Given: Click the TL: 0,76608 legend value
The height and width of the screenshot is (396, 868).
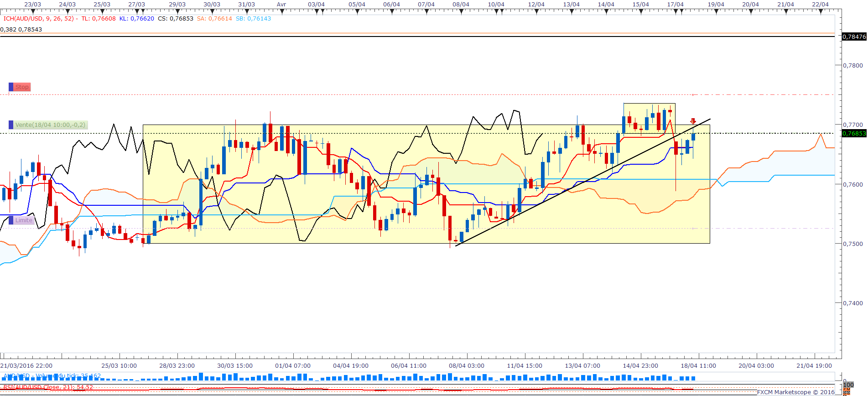Looking at the screenshot, I should point(99,19).
